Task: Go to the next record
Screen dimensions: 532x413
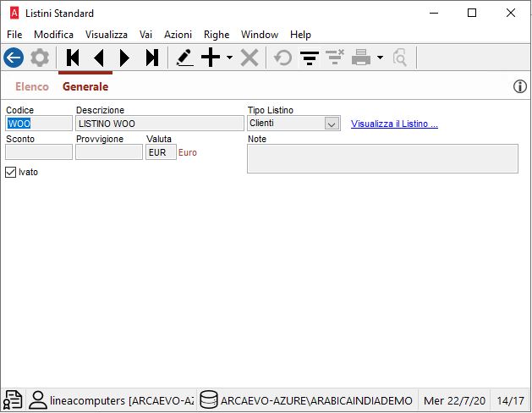Action: (x=125, y=58)
